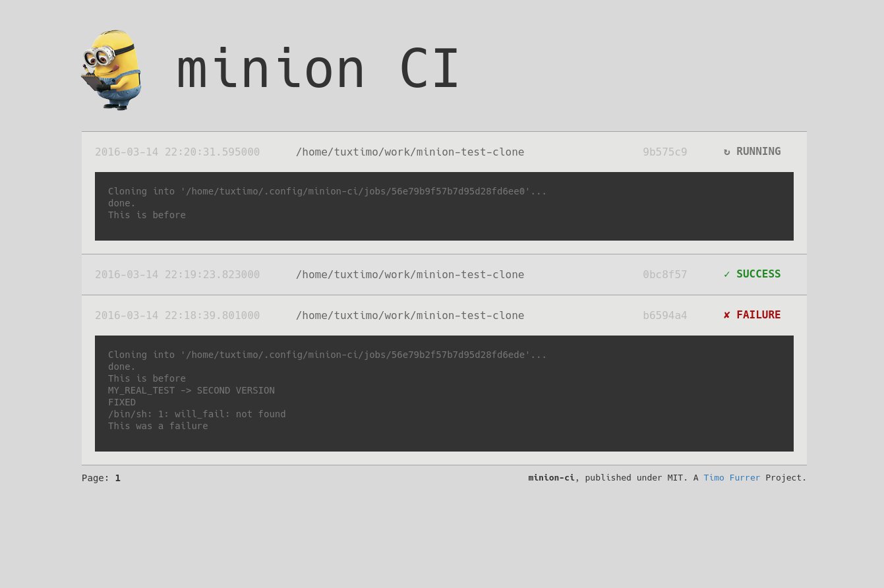The image size is (884, 588).
Task: Click the minion mascot logo
Action: [111, 70]
